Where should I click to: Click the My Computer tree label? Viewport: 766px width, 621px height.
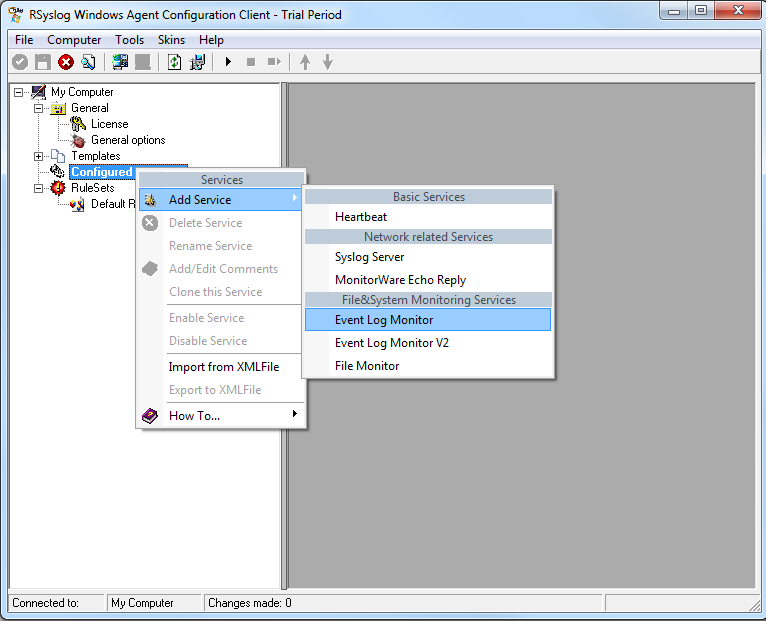click(x=82, y=92)
